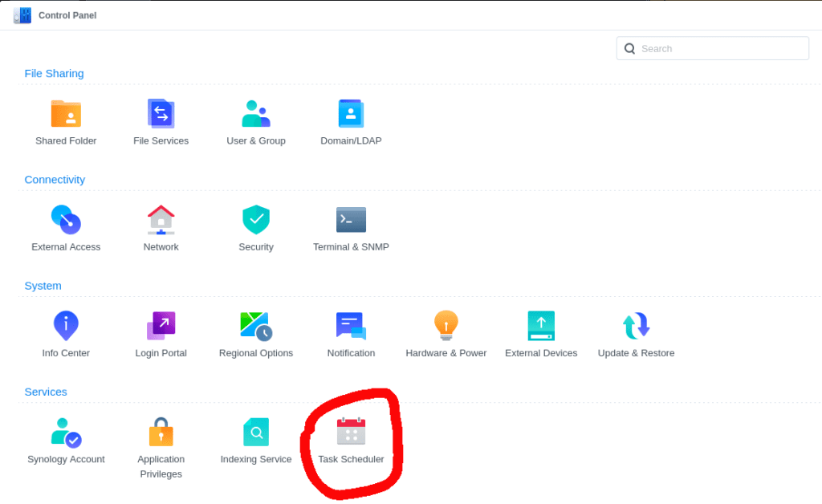Image resolution: width=822 pixels, height=504 pixels.
Task: Open the Notification icon
Action: click(351, 326)
